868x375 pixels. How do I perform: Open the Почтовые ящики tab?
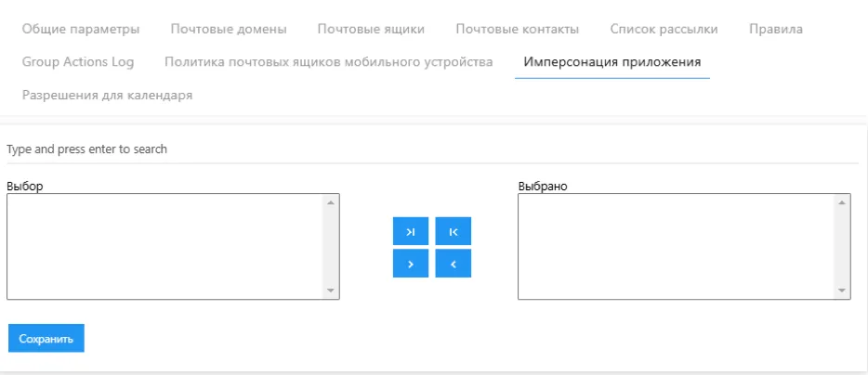(371, 30)
